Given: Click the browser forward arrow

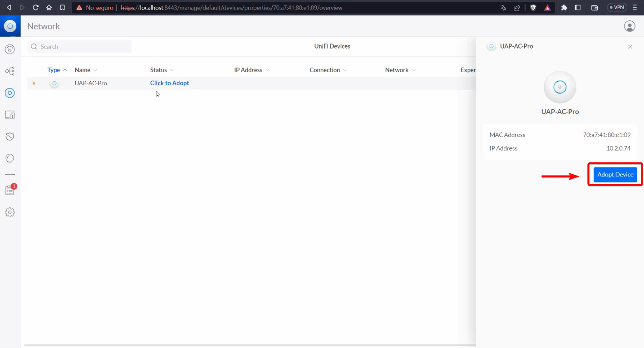Looking at the screenshot, I should [x=22, y=8].
